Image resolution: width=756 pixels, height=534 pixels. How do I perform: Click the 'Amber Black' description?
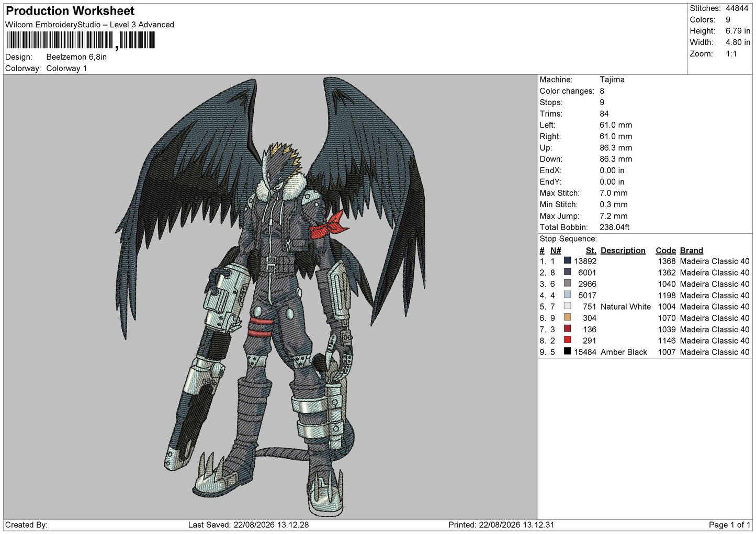(624, 352)
